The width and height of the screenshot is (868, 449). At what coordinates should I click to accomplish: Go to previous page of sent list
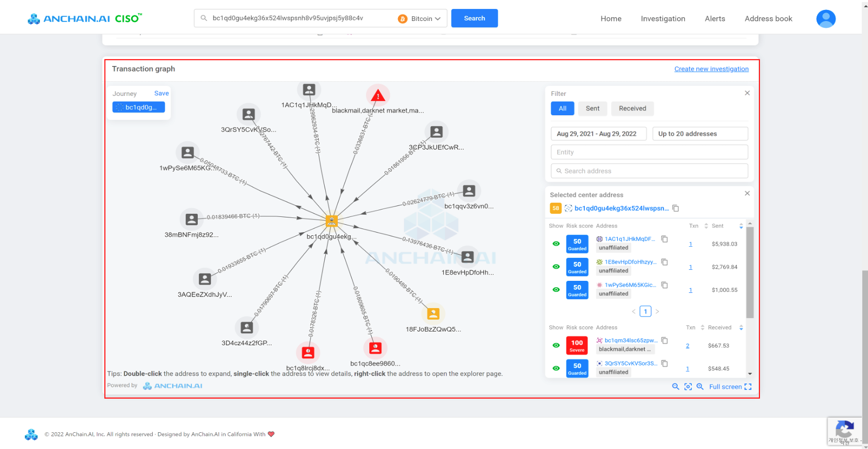pos(634,311)
